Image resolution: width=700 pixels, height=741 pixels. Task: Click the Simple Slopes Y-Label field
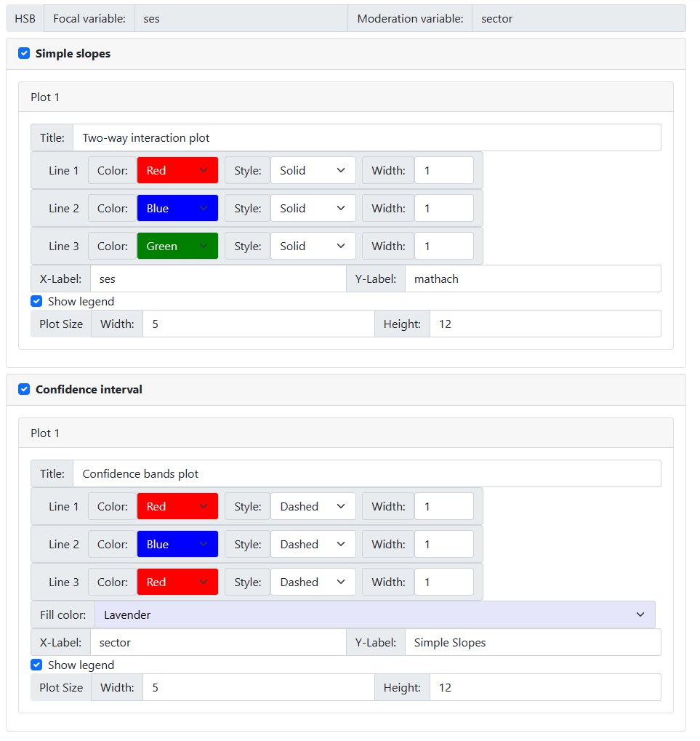click(532, 643)
